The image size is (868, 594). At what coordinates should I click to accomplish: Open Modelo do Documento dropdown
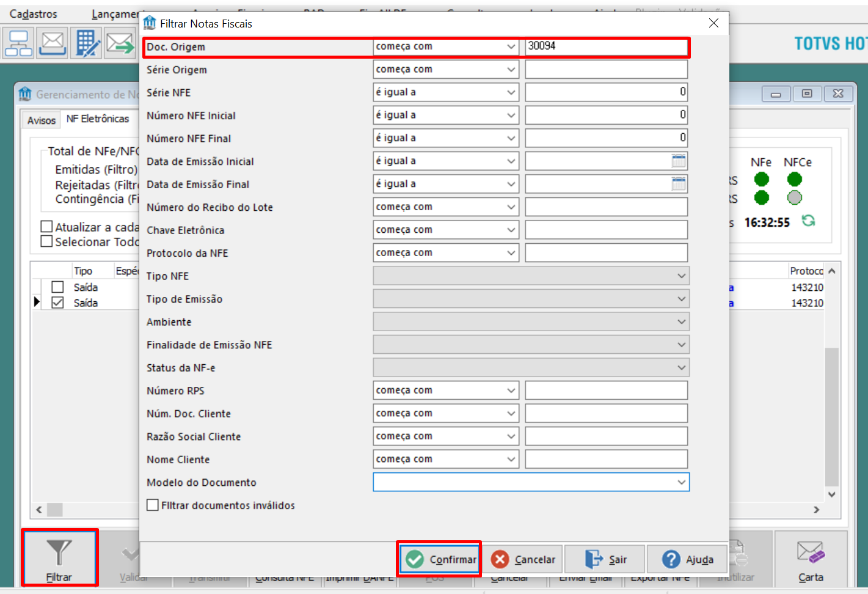531,482
